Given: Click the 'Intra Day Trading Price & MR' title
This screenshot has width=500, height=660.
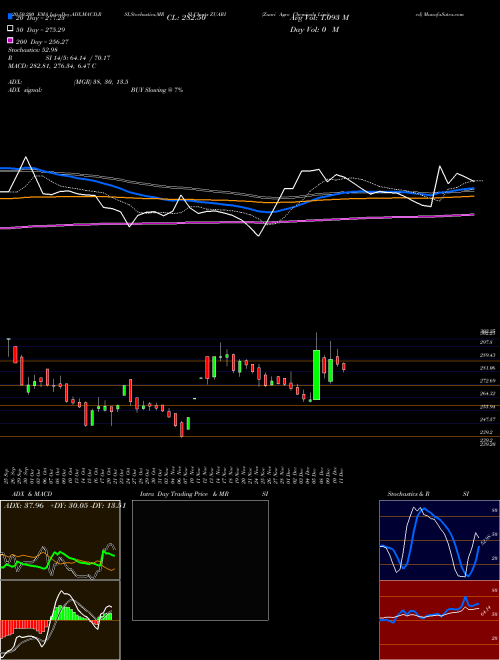Looking at the screenshot, I should pyautogui.click(x=184, y=494).
